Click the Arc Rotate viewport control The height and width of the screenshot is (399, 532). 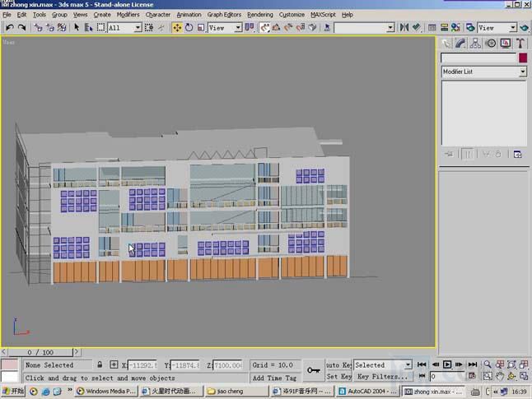click(511, 376)
